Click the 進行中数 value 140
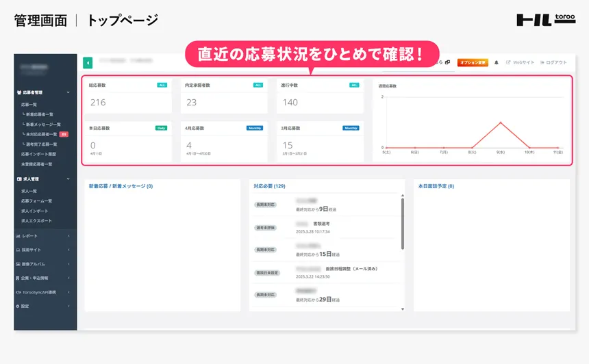The image size is (589, 364). [x=290, y=103]
